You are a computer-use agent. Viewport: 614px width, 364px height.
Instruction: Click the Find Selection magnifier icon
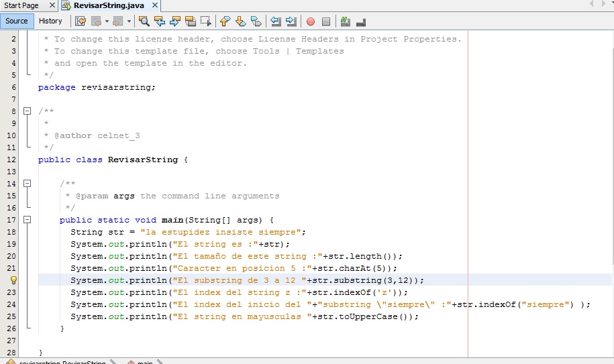tap(144, 21)
